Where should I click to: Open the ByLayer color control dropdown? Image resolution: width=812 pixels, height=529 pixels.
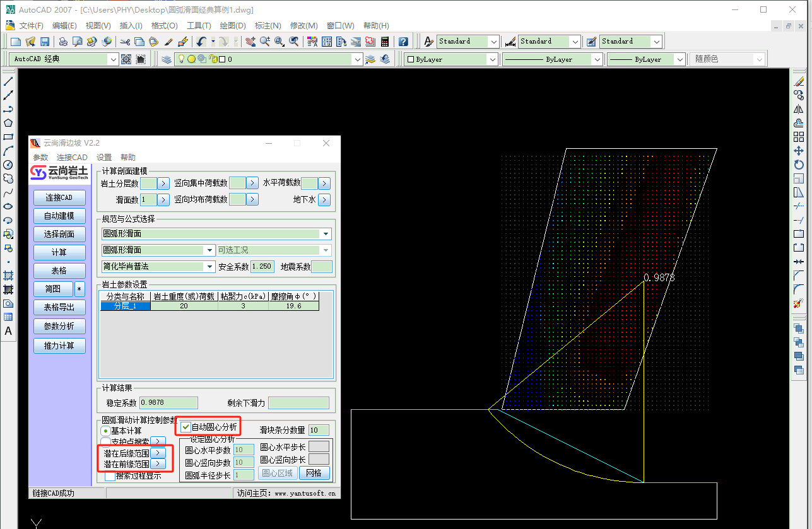(492, 59)
